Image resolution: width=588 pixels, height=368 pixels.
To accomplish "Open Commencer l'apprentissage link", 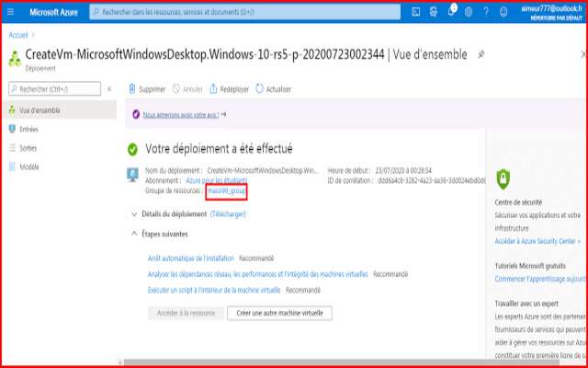I will (540, 279).
